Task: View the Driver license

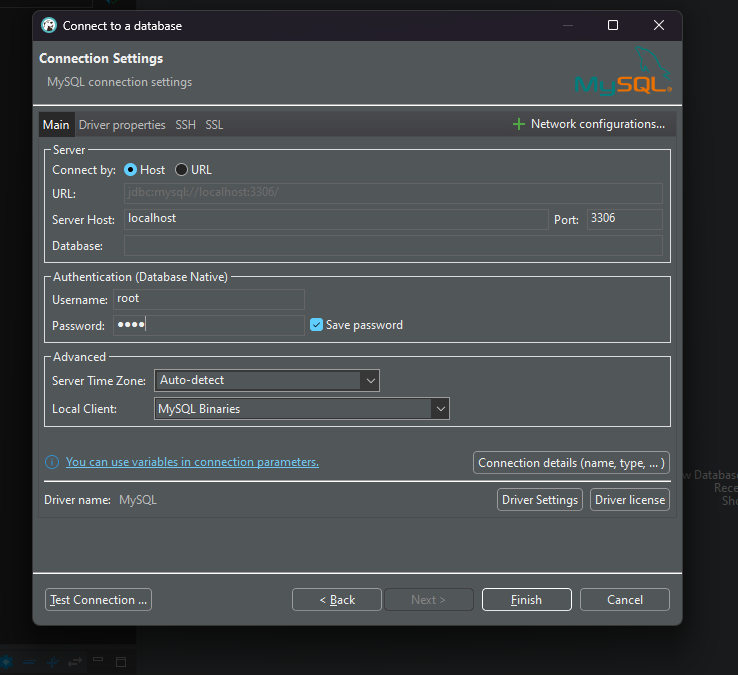Action: [x=630, y=499]
